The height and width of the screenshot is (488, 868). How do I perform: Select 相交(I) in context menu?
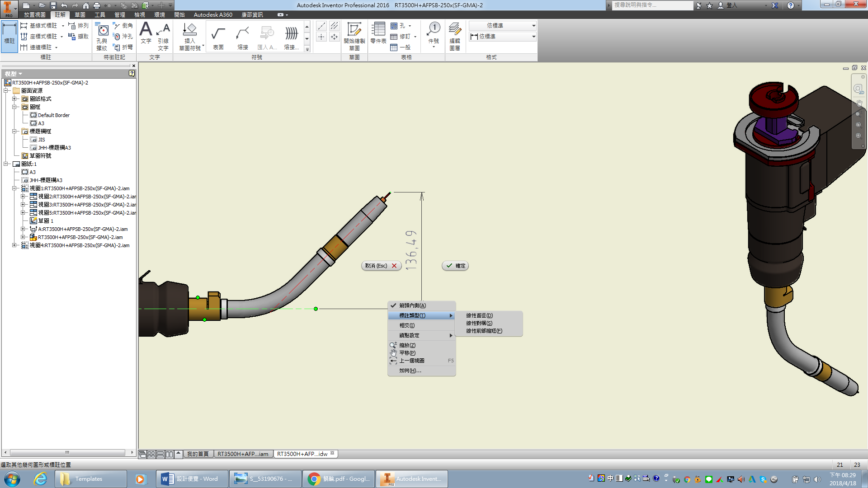[x=421, y=325]
